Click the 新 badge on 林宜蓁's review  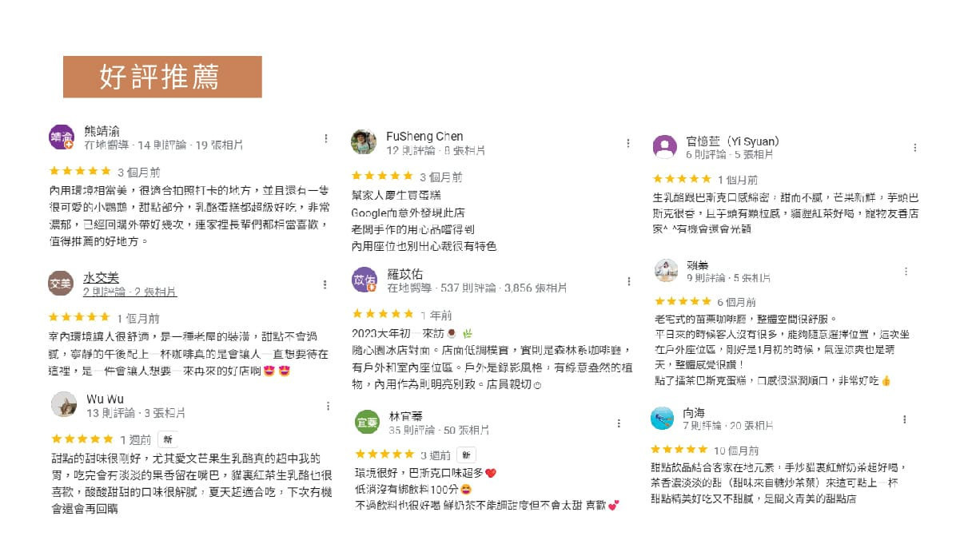click(x=467, y=455)
